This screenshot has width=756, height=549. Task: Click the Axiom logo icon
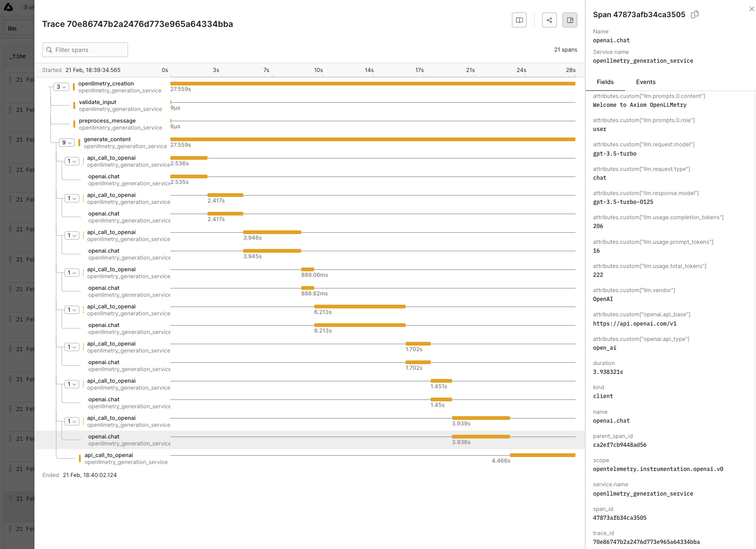point(8,7)
